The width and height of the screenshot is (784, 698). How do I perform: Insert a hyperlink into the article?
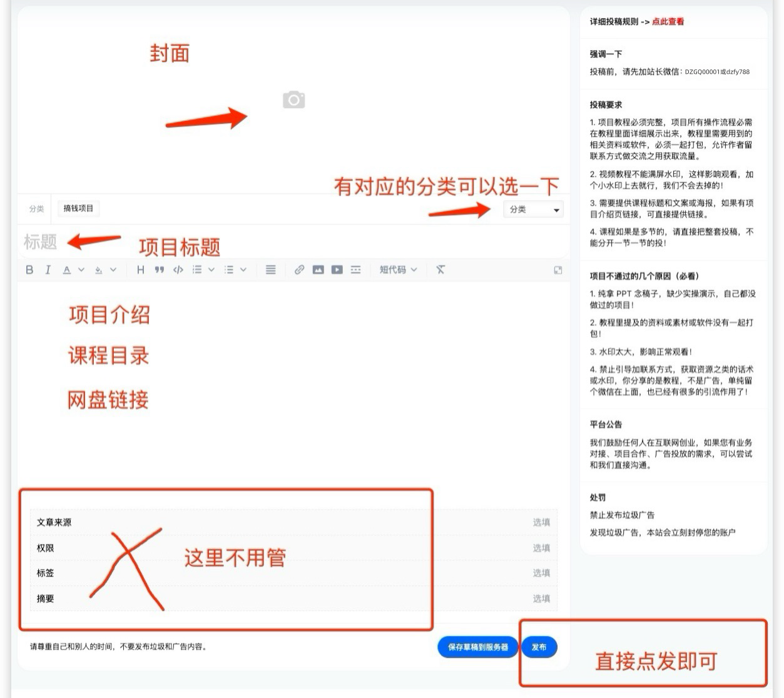(x=299, y=270)
